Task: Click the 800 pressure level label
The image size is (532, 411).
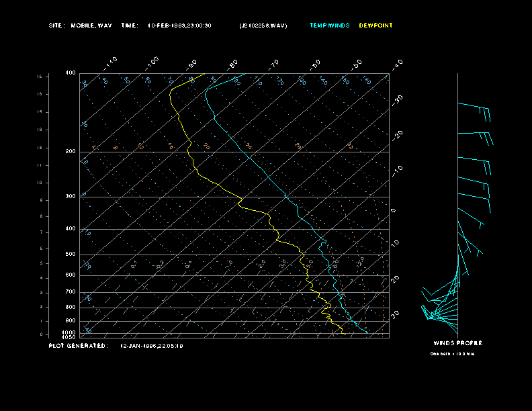Action: click(71, 307)
